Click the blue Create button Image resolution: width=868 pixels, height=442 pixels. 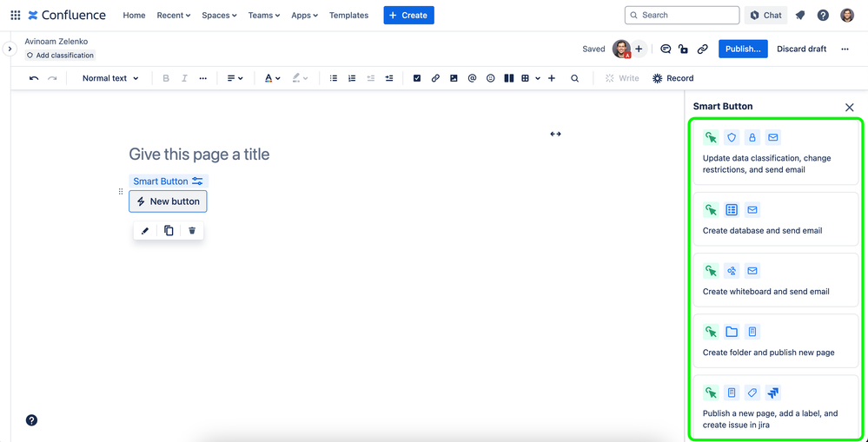click(x=408, y=16)
